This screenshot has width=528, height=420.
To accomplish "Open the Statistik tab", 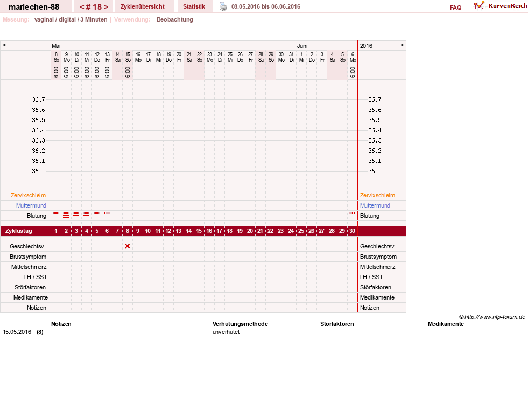I will click(x=194, y=7).
